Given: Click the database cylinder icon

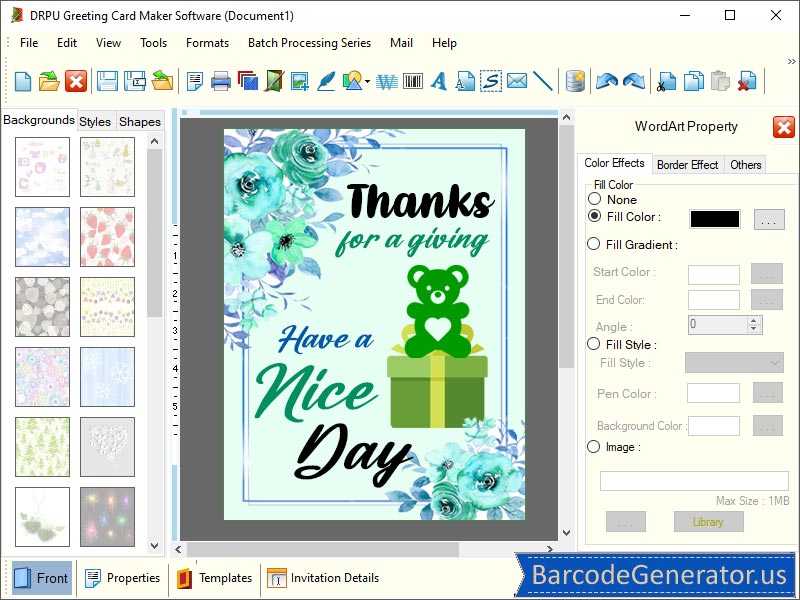Looking at the screenshot, I should click(x=575, y=81).
